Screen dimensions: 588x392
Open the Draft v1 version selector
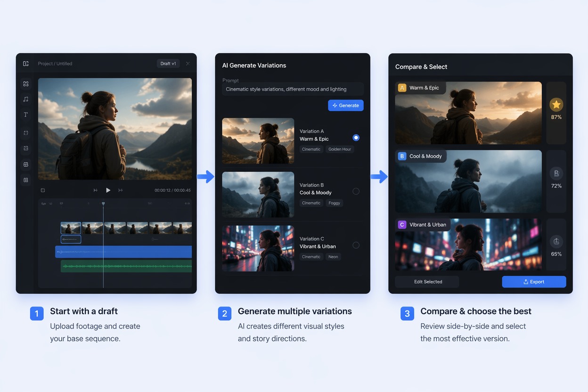click(x=168, y=64)
